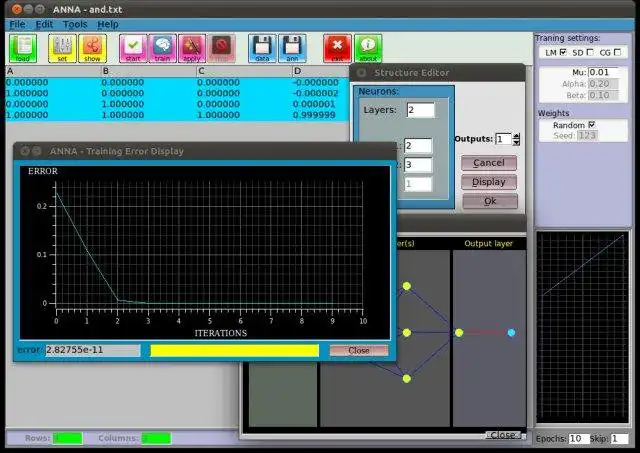Open the Edit menu
Screen dimensions: 640x453
[x=44, y=24]
